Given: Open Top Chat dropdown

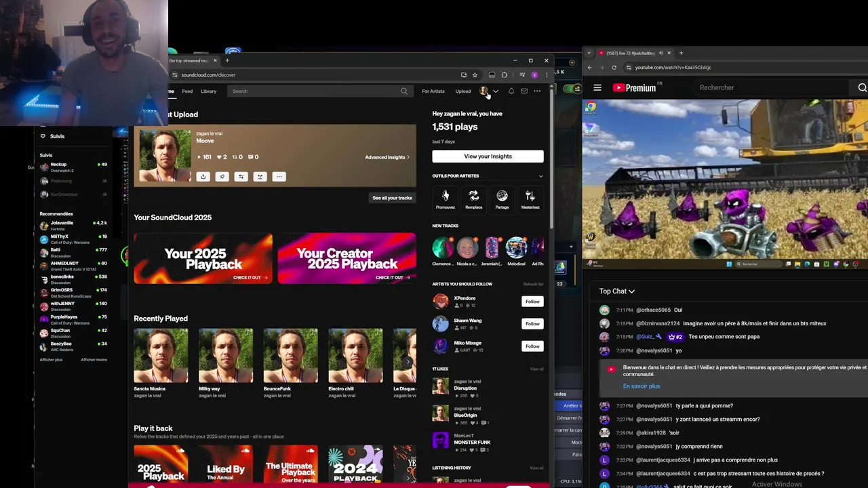Looking at the screenshot, I should click(x=617, y=291).
